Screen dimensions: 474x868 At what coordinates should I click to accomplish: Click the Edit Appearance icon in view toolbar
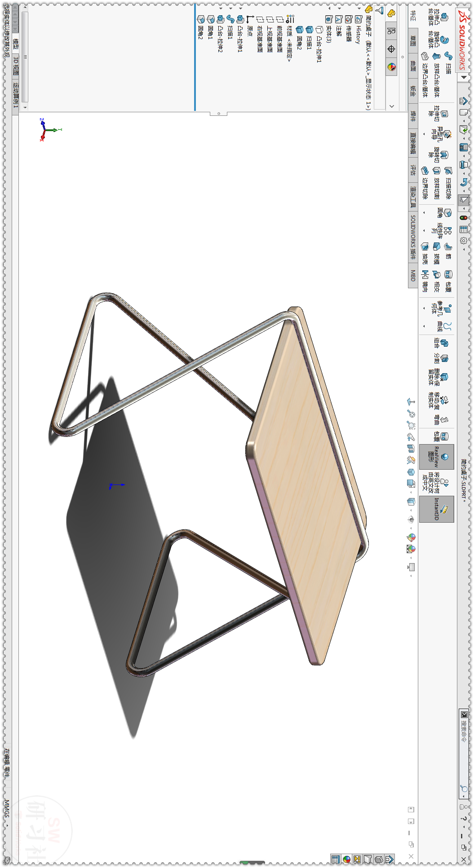(x=411, y=537)
